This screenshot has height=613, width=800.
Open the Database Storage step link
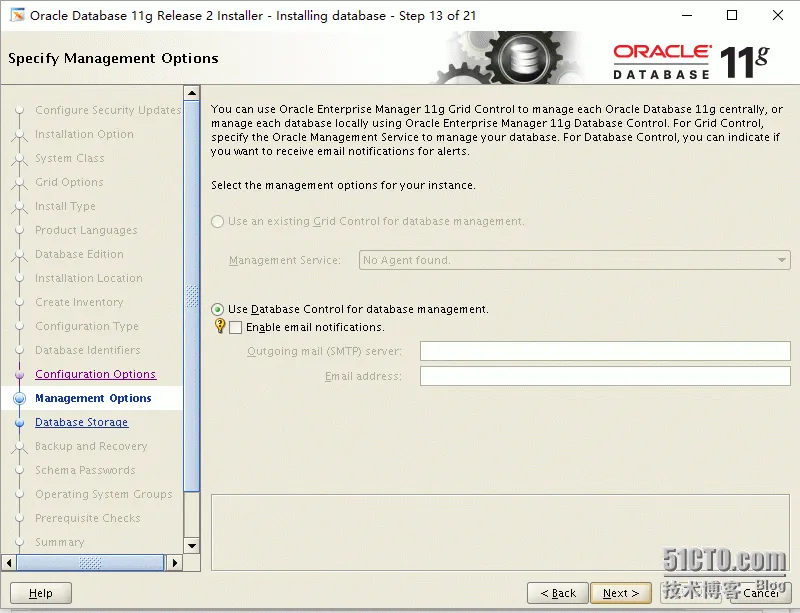pos(82,422)
